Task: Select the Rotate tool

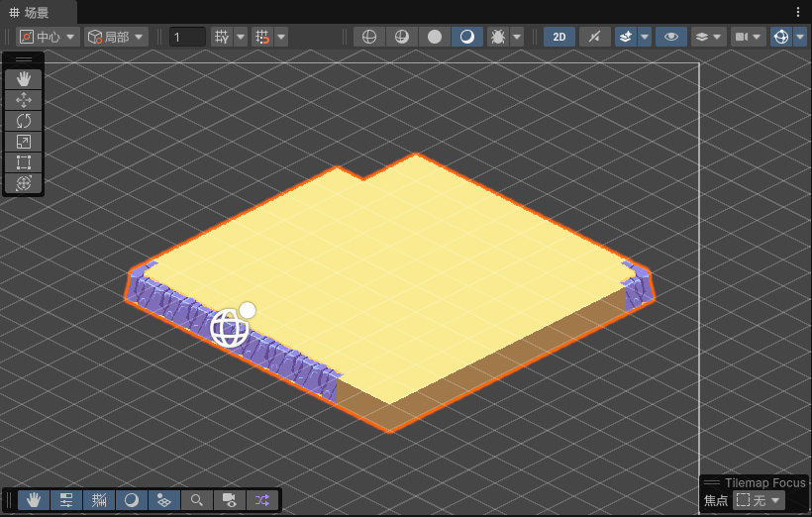Action: pyautogui.click(x=24, y=121)
